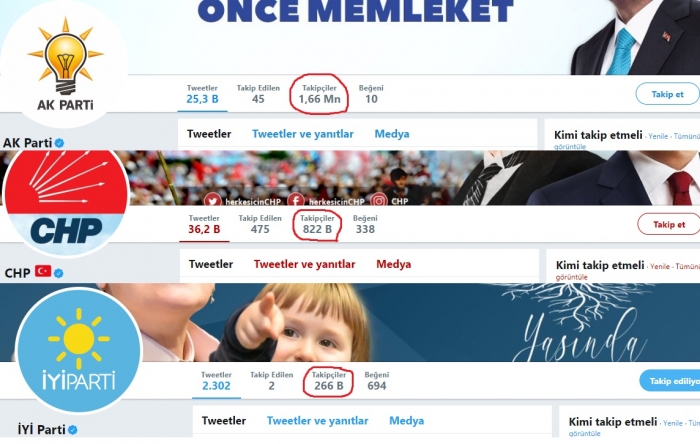700x444 pixels.
Task: Open AK Parti Takipçiler 1,66 Mn count
Action: (319, 94)
